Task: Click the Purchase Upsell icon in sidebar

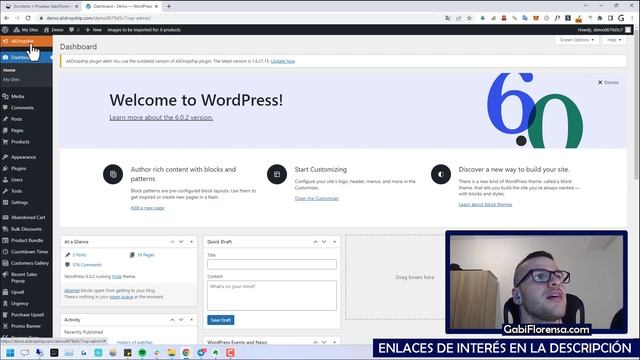Action: coord(5,315)
